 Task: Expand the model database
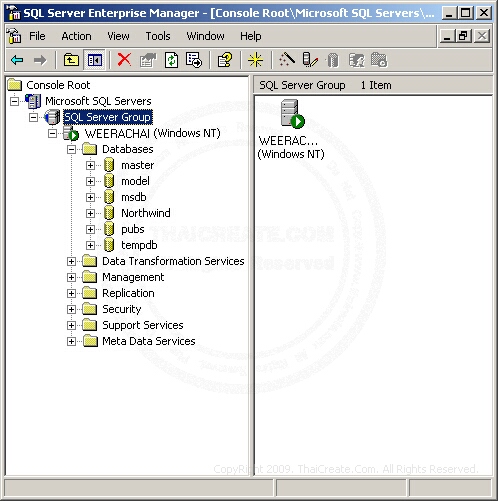(x=90, y=181)
